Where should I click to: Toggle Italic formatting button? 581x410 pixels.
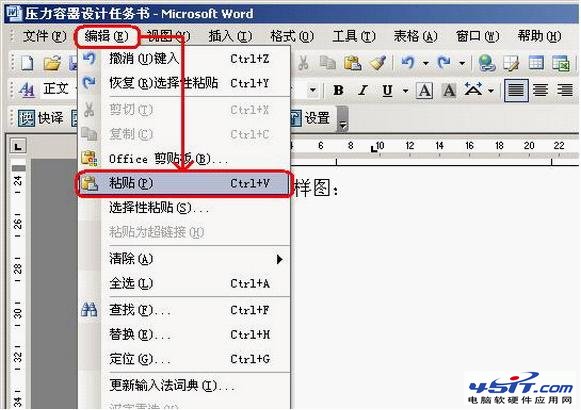363,90
